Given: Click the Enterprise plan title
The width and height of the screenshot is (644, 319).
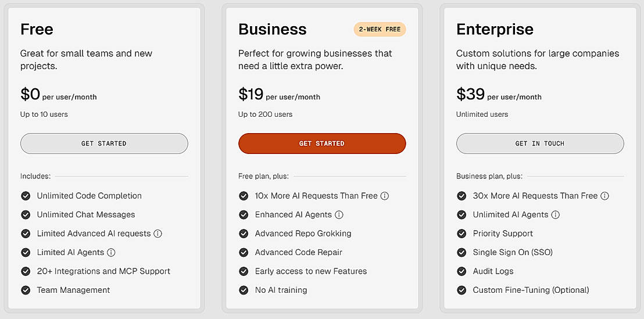Looking at the screenshot, I should click(495, 29).
